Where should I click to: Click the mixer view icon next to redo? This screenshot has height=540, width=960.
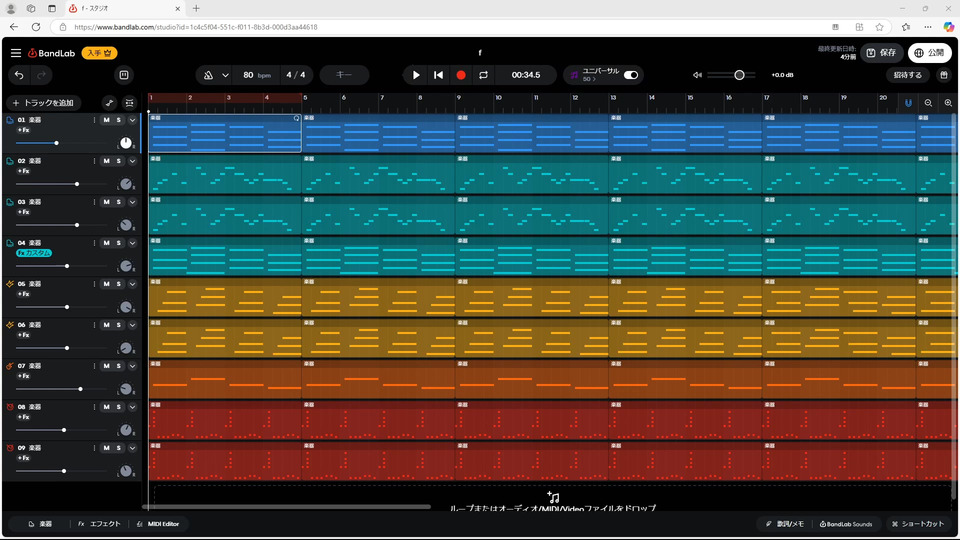[124, 75]
